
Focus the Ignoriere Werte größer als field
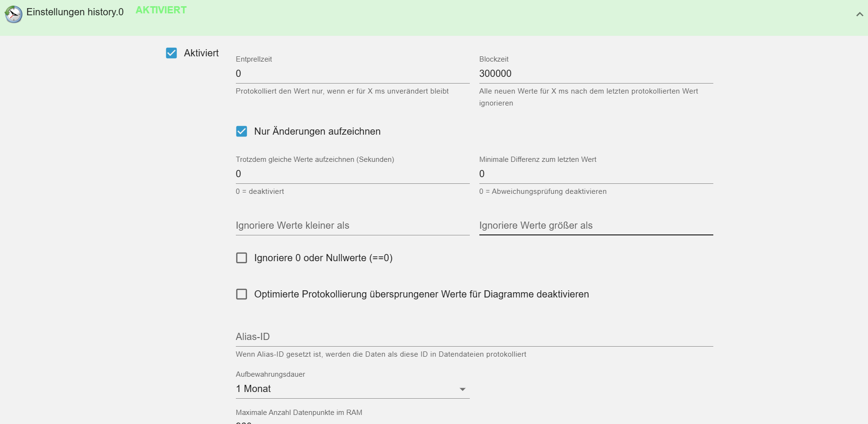[596, 225]
